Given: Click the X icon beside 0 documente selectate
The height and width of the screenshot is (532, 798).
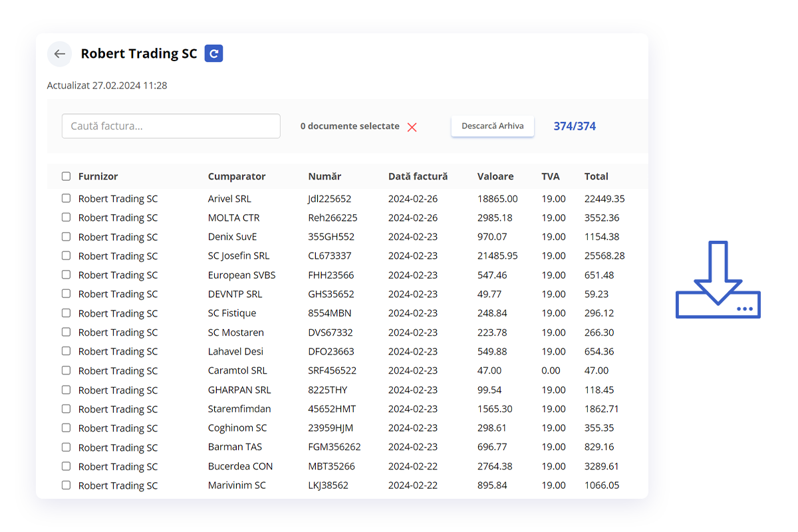Looking at the screenshot, I should tap(412, 127).
